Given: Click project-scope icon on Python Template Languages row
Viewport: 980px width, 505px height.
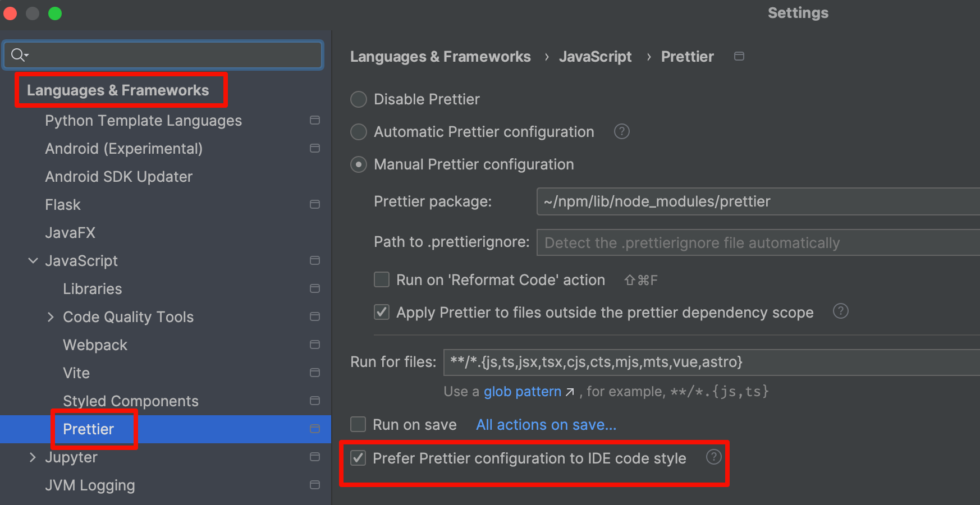Looking at the screenshot, I should coord(315,121).
